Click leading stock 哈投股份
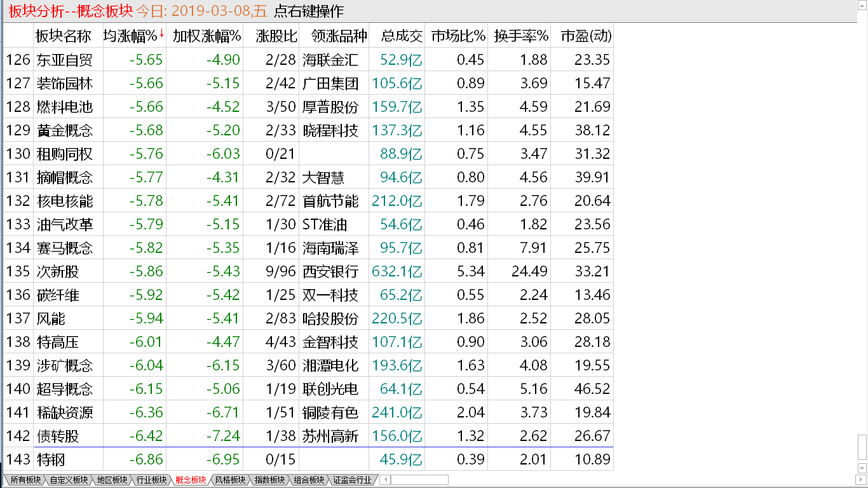 tap(330, 318)
